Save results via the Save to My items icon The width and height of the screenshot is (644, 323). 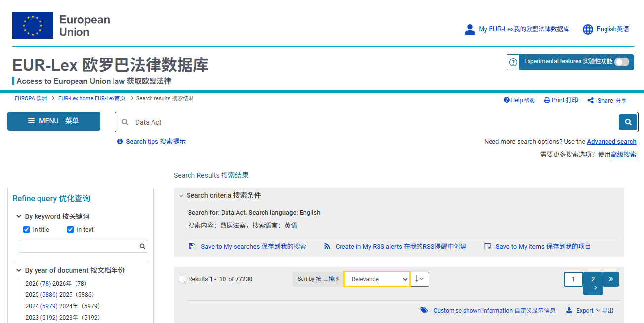click(x=487, y=246)
